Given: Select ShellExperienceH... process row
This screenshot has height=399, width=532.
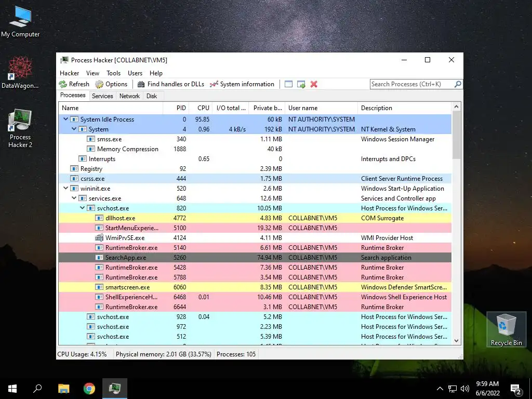Looking at the screenshot, I should 255,297.
